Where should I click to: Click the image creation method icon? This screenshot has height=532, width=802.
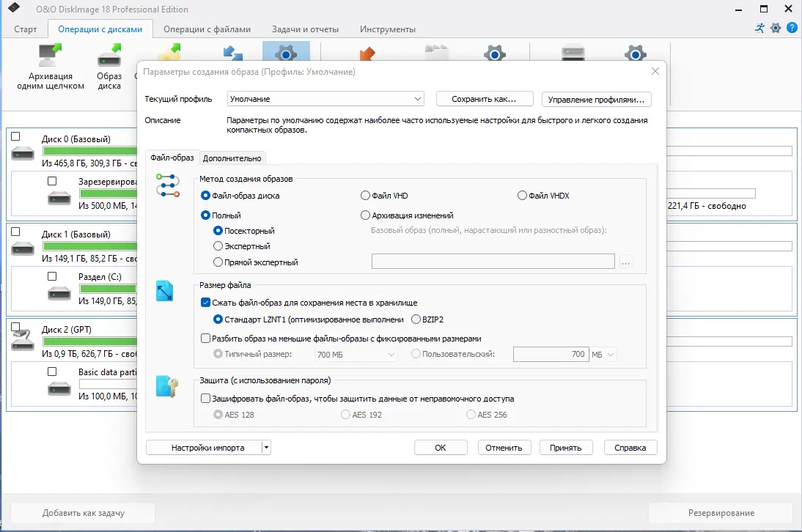(x=168, y=185)
